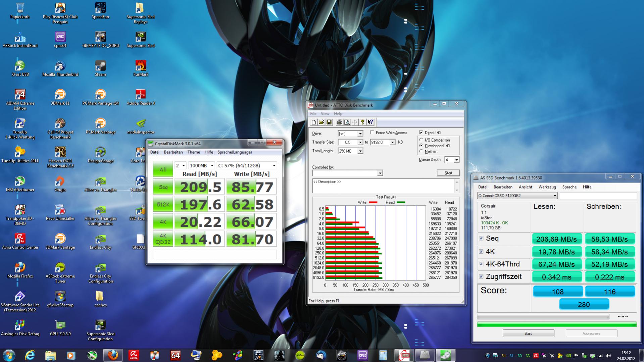Screen dimensions: 644x362
Task: Toggle Zugriffszeit checkbox in AS SSD
Action: tap(481, 276)
